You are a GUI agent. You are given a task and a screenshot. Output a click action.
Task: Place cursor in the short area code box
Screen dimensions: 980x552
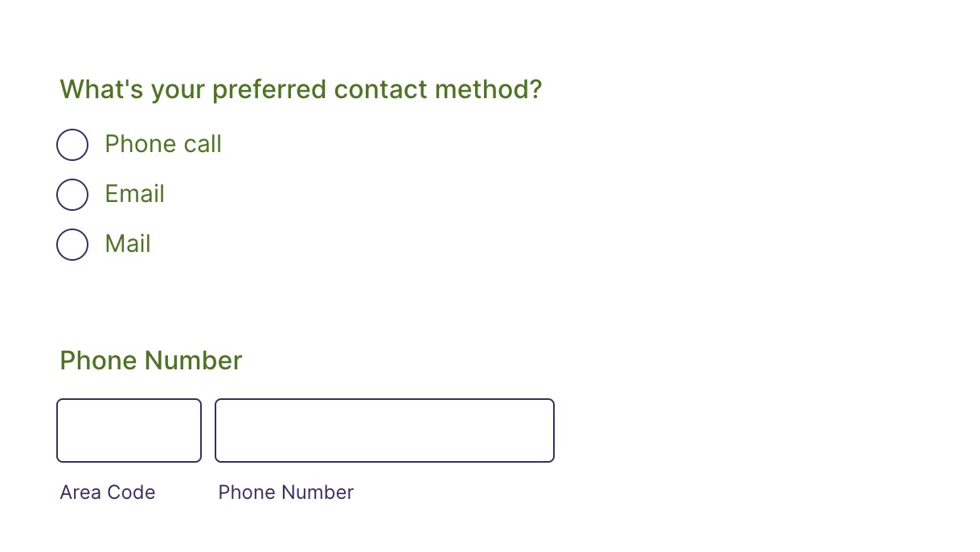click(x=129, y=430)
